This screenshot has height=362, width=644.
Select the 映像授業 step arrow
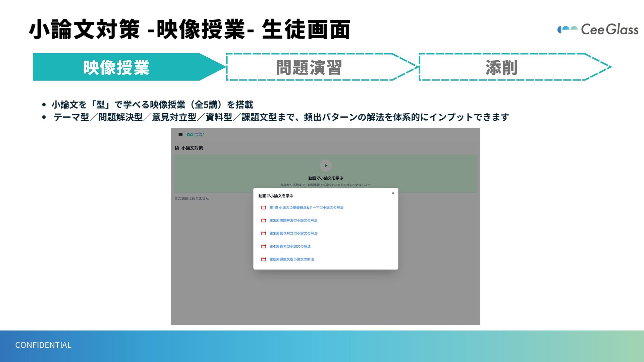pos(116,67)
